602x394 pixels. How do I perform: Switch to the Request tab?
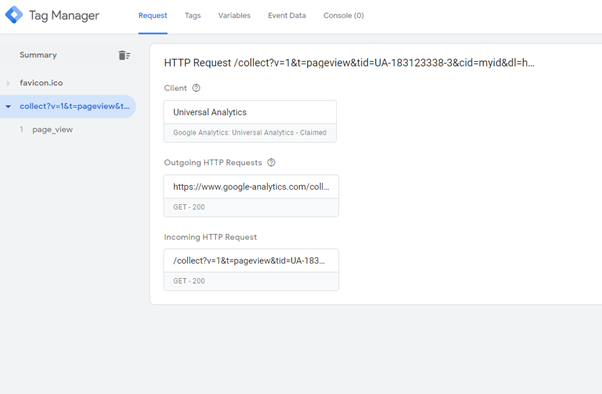(153, 15)
